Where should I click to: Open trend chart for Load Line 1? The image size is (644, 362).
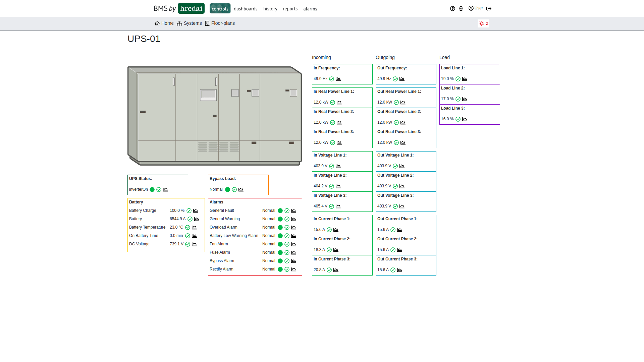pyautogui.click(x=465, y=79)
